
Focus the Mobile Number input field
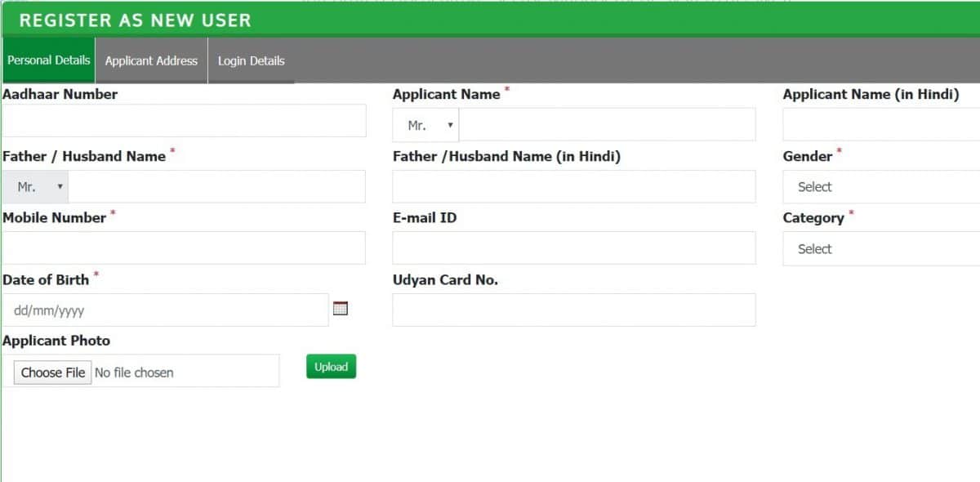184,248
